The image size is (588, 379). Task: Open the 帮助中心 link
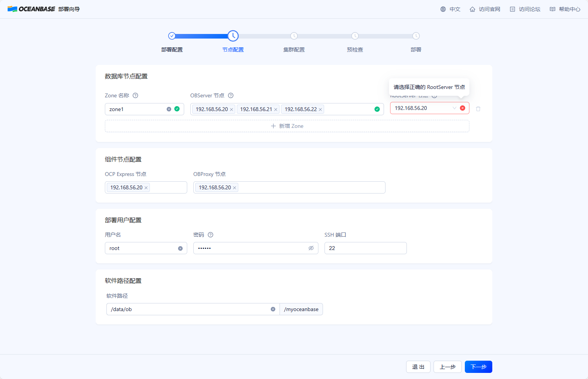pyautogui.click(x=570, y=9)
